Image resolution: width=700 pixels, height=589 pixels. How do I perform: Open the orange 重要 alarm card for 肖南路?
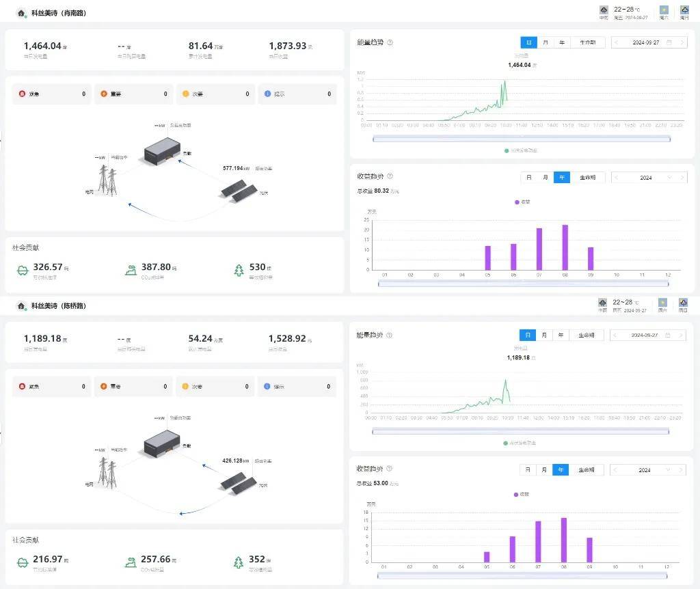tap(133, 94)
